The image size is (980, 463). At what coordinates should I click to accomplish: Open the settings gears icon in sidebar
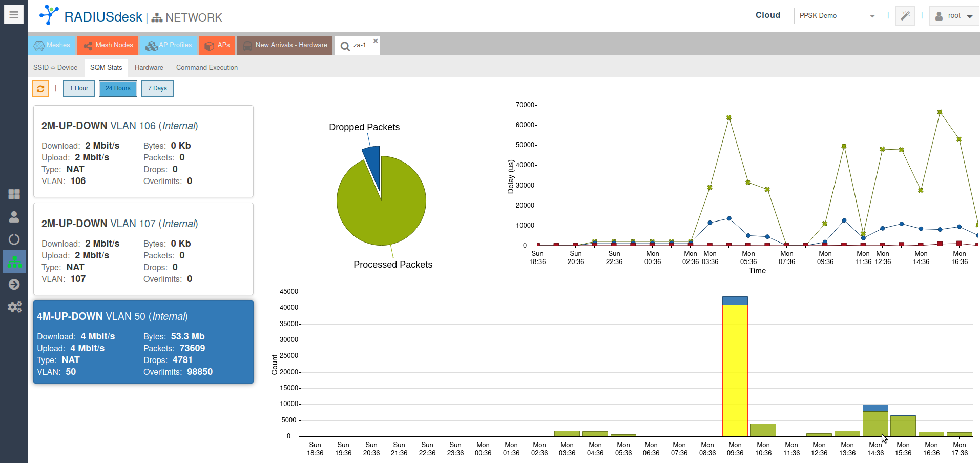coord(14,307)
